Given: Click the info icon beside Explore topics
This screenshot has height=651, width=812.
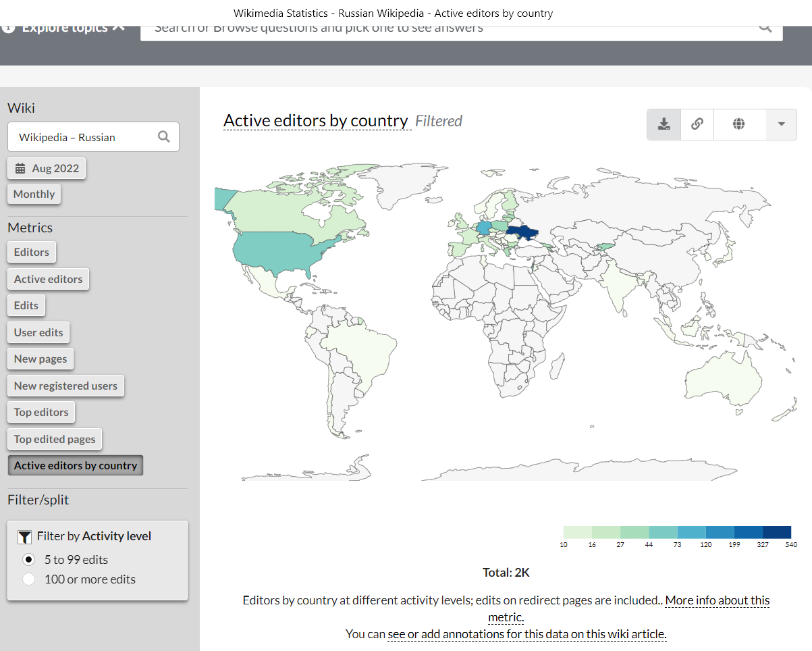Looking at the screenshot, I should 8,28.
